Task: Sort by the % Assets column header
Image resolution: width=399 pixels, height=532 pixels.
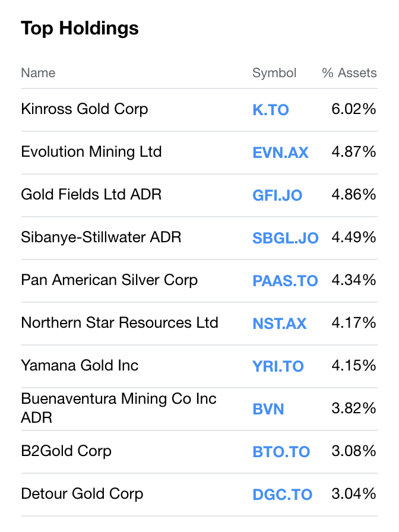Action: coord(349,73)
